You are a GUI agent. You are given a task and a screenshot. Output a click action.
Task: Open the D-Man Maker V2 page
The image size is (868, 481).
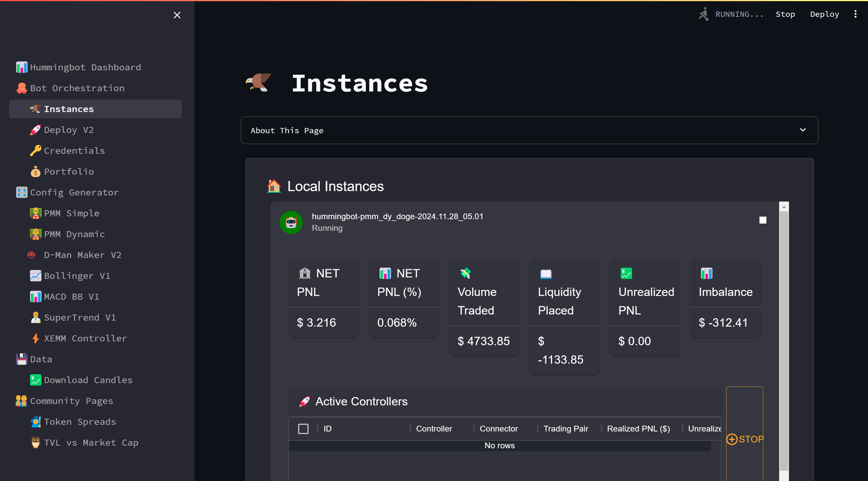click(x=83, y=255)
